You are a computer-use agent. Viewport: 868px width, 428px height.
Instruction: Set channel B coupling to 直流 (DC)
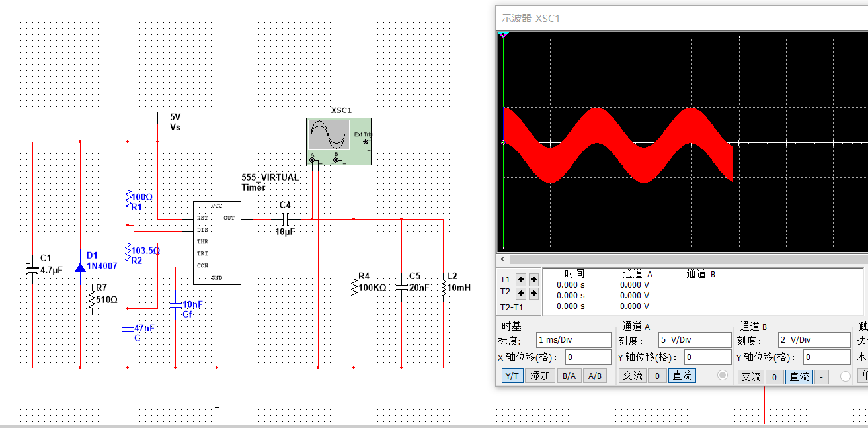(x=799, y=376)
